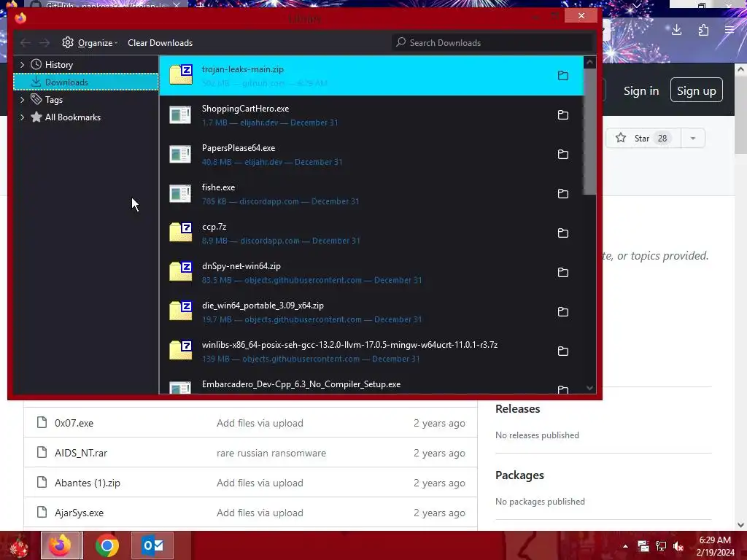Image resolution: width=747 pixels, height=560 pixels.
Task: Expand the Tags tree node
Action: click(x=22, y=100)
